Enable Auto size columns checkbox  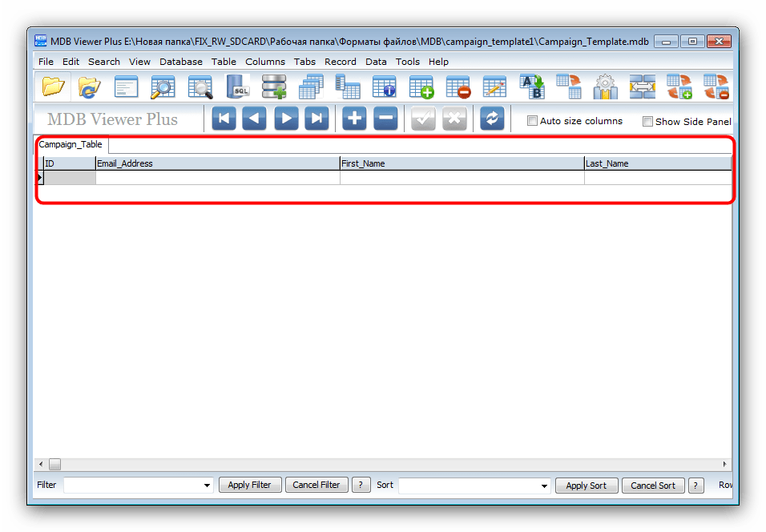(532, 121)
